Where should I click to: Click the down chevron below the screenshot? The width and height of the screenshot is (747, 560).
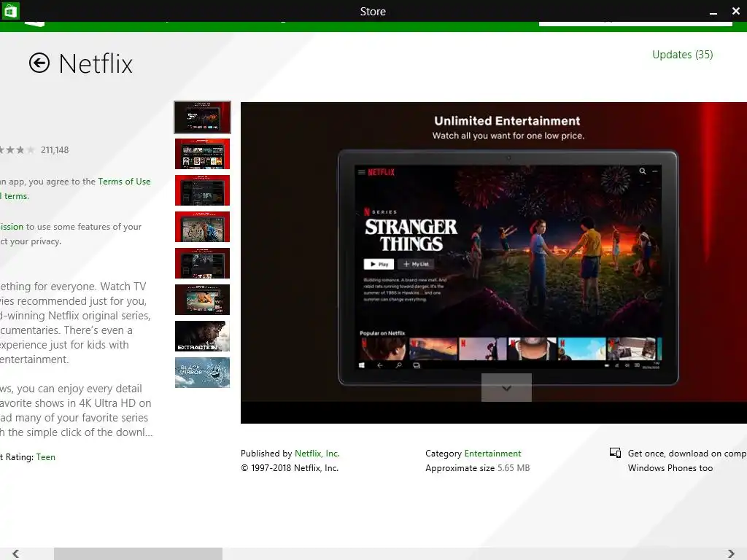(x=506, y=388)
